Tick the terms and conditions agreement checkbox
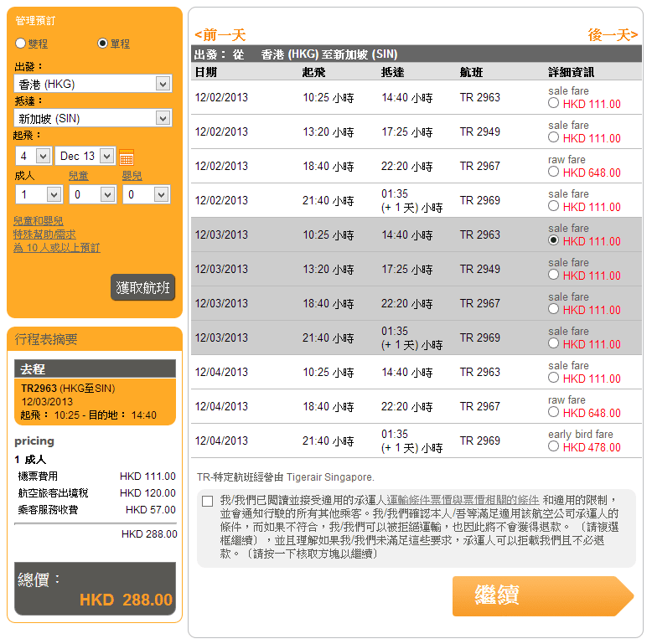Screen dimensions: 652x644 [207, 501]
